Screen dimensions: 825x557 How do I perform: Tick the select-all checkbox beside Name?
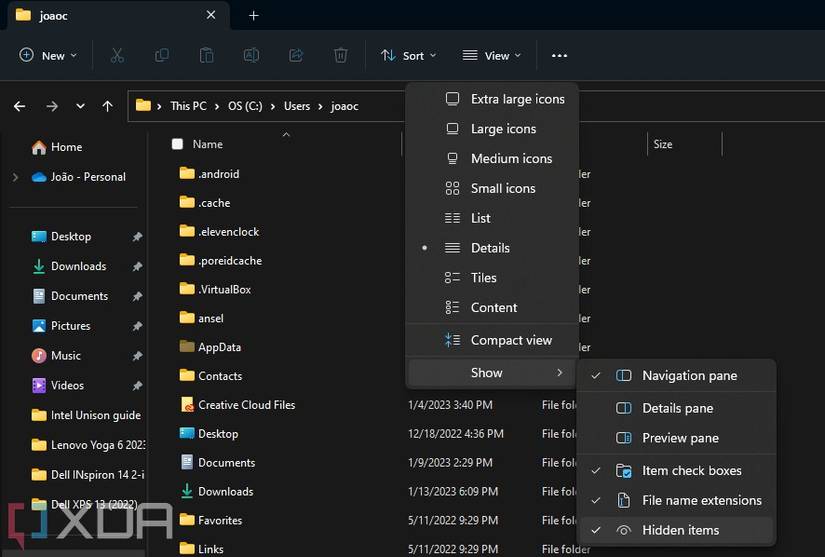(177, 144)
